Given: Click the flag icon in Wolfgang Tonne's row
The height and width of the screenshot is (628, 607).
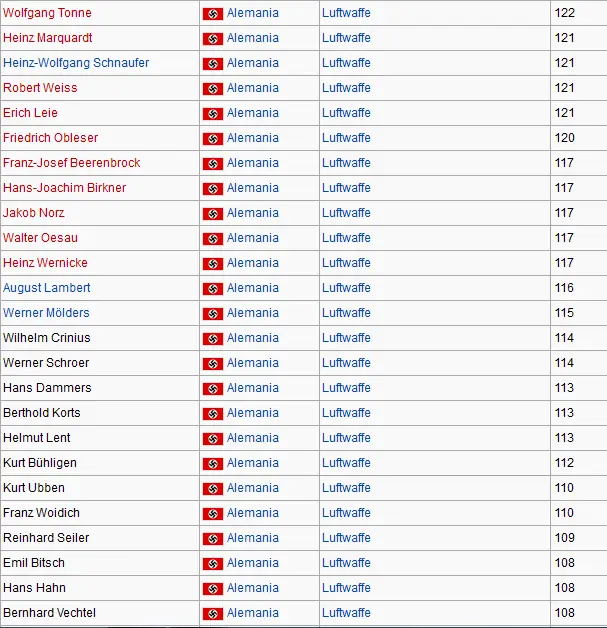Looking at the screenshot, I should tap(213, 14).
